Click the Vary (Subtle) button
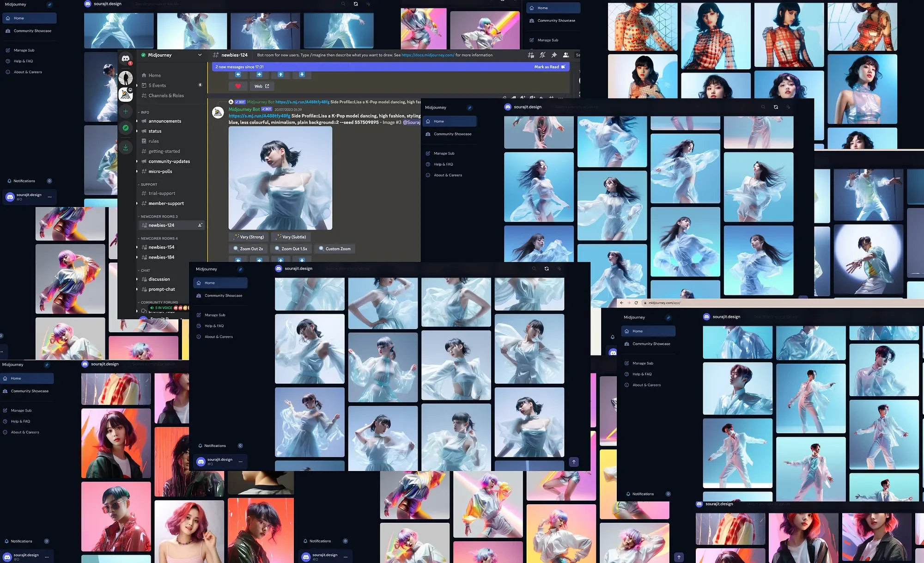924x563 pixels. click(x=291, y=237)
